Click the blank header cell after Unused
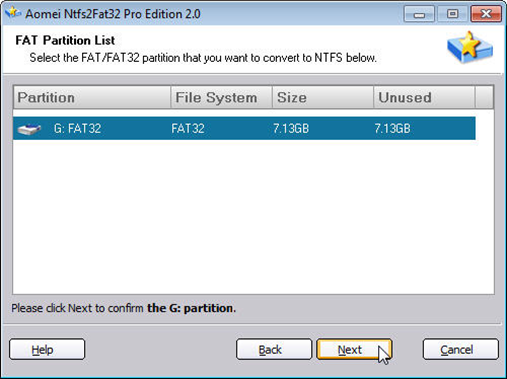 [x=484, y=97]
